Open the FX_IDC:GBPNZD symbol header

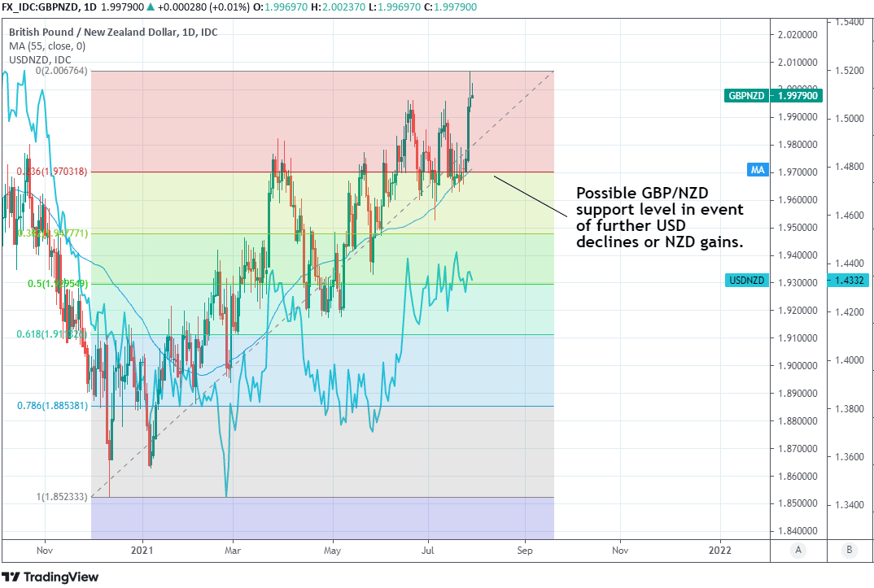point(39,7)
